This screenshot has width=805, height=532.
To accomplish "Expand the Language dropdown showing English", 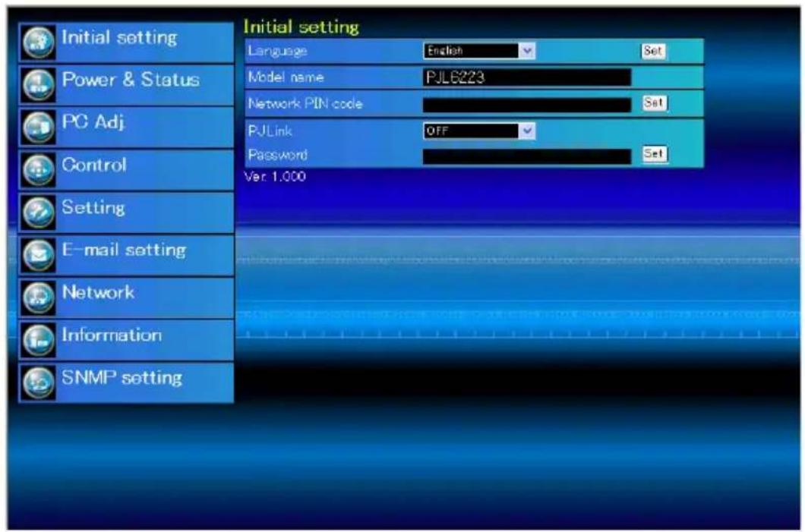I will tap(479, 51).
